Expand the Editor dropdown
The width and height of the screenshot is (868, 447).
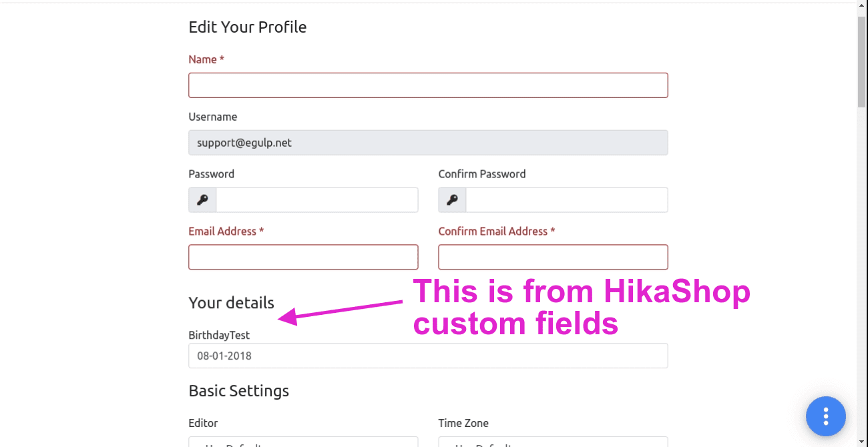303,442
